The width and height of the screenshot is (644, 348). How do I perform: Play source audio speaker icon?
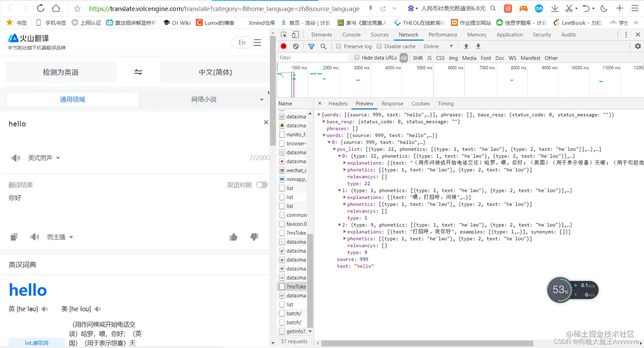16,158
